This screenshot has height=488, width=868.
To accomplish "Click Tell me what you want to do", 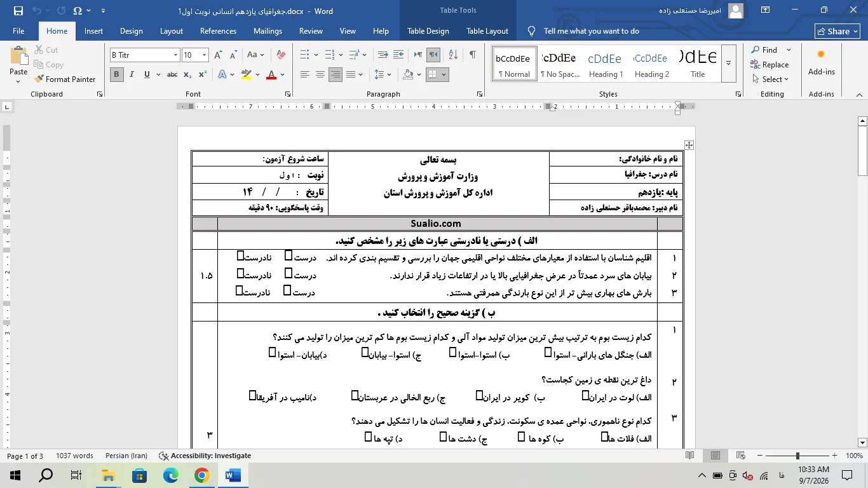I will 583,31.
